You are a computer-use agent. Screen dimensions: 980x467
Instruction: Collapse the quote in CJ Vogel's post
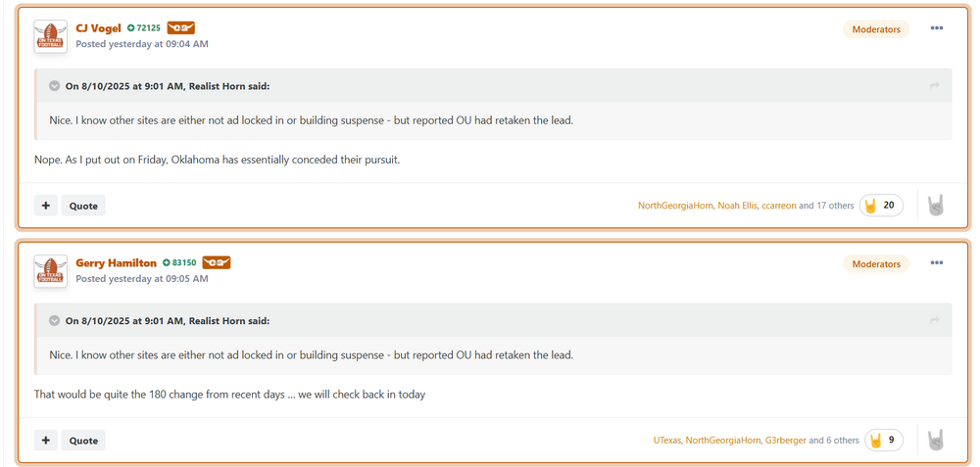pos(55,86)
